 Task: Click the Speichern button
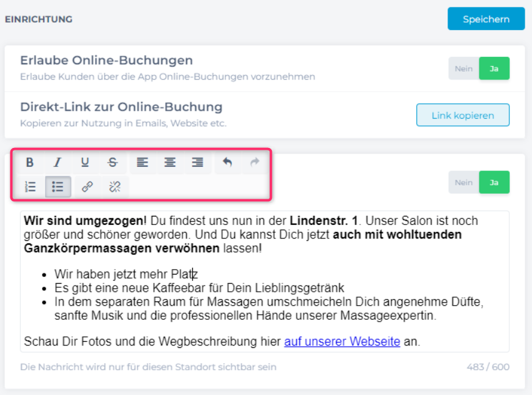[x=485, y=19]
